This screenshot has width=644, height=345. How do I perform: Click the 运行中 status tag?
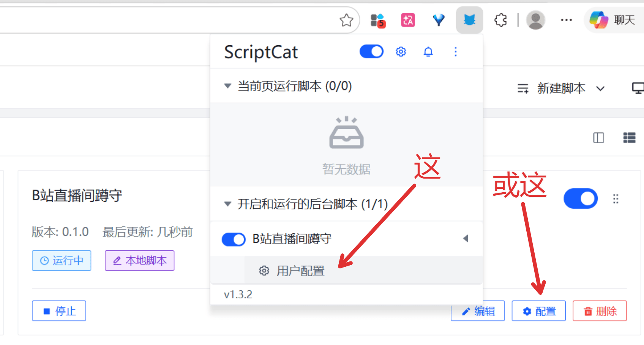pyautogui.click(x=62, y=261)
